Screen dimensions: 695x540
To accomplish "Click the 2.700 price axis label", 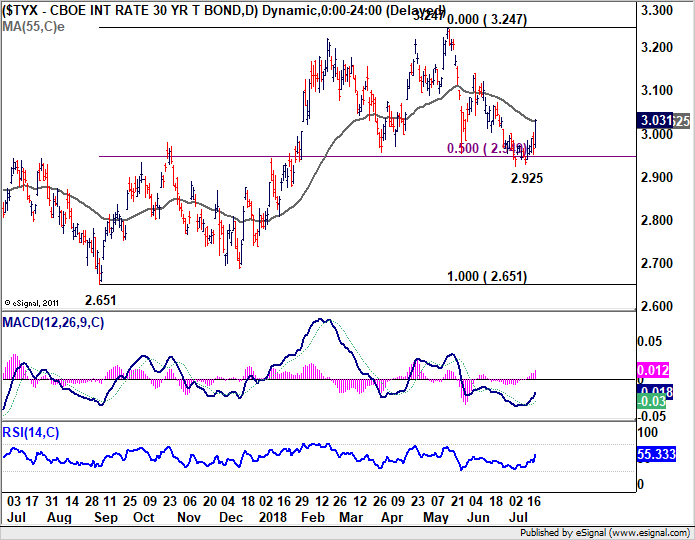I will point(657,263).
